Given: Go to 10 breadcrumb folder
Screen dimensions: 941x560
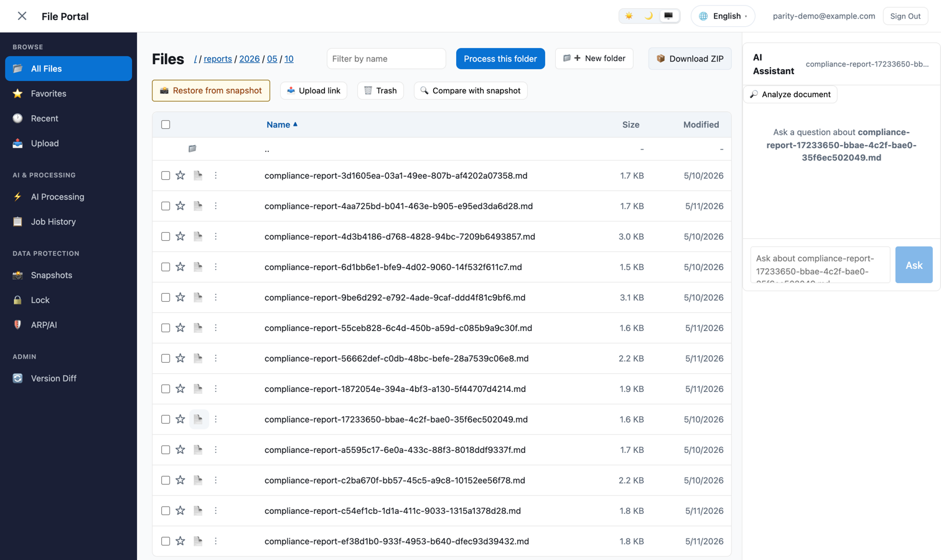Looking at the screenshot, I should pos(289,58).
